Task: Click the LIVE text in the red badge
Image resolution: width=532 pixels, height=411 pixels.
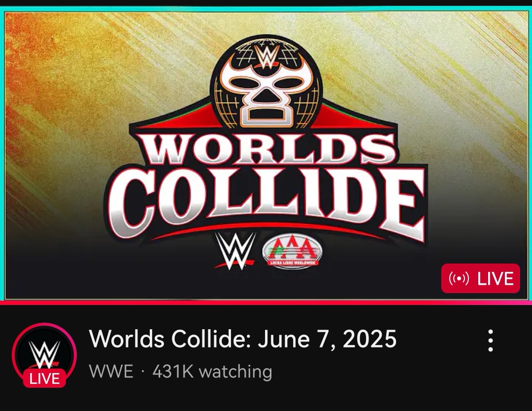Action: tap(496, 278)
